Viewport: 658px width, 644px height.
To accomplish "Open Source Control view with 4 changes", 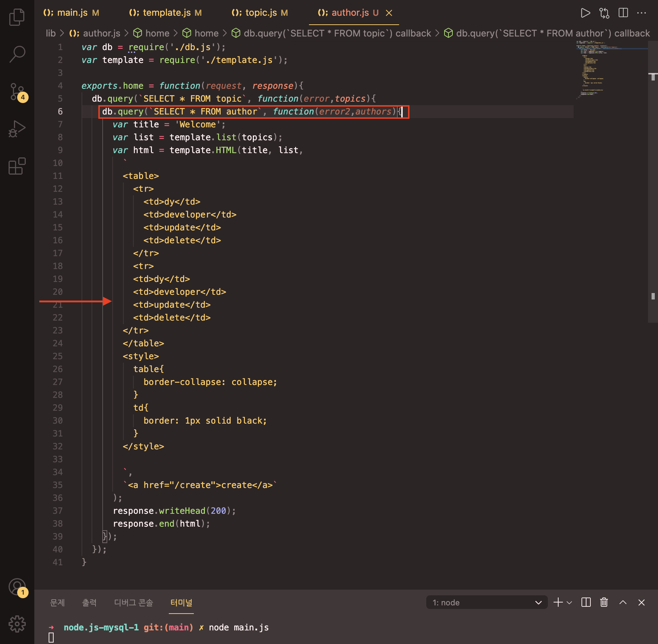I will point(17,92).
